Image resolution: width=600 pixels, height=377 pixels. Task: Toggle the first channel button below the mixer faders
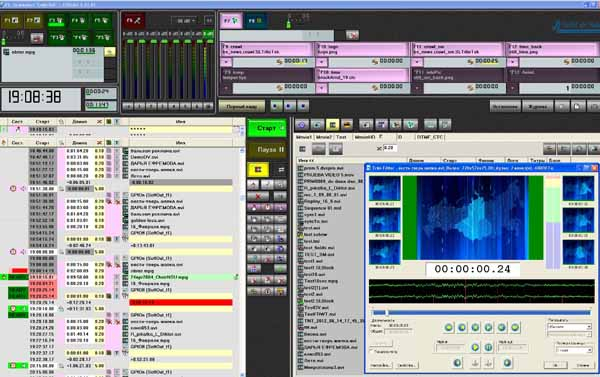[128, 106]
